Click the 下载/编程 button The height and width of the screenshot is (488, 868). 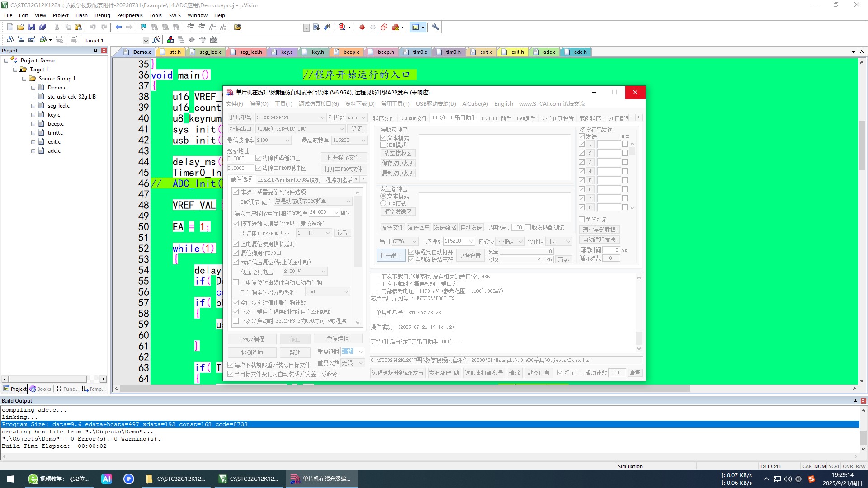(x=252, y=339)
